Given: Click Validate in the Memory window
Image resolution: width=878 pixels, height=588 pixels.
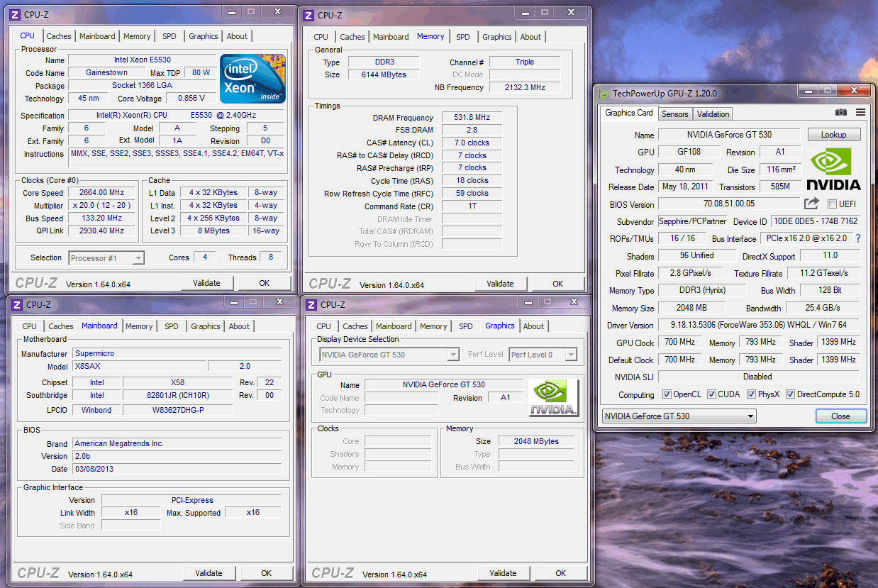Looking at the screenshot, I should click(x=500, y=284).
